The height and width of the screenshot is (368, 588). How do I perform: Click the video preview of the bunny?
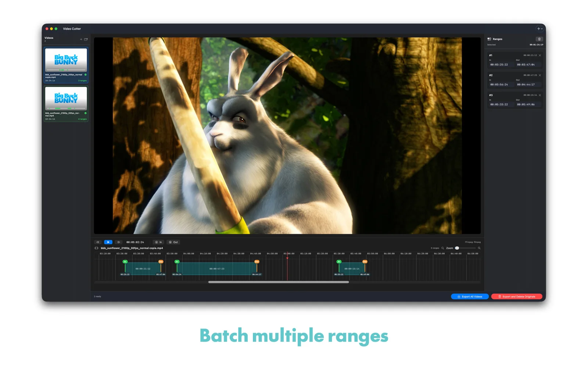287,135
